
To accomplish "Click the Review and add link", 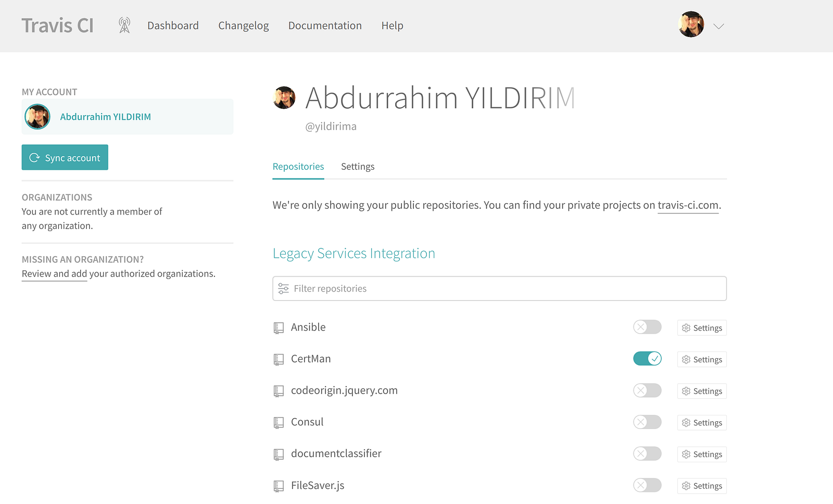I will point(54,274).
